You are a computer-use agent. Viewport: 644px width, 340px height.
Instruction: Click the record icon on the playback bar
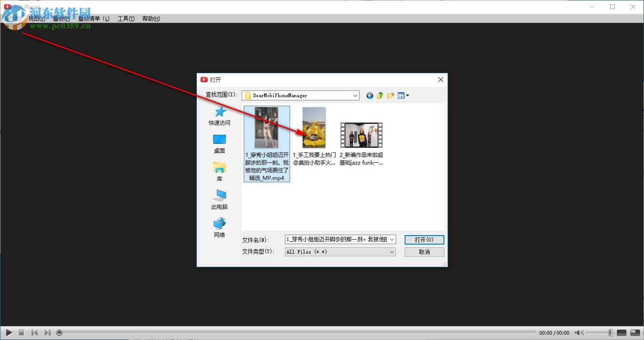coord(59,332)
